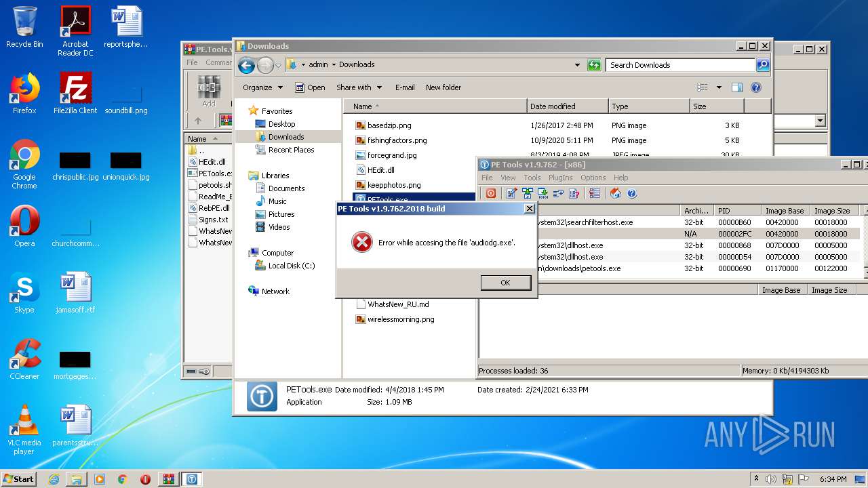Image resolution: width=868 pixels, height=488 pixels.
Task: Click the blue lines with arrow icon in PE Tools
Action: [558, 194]
